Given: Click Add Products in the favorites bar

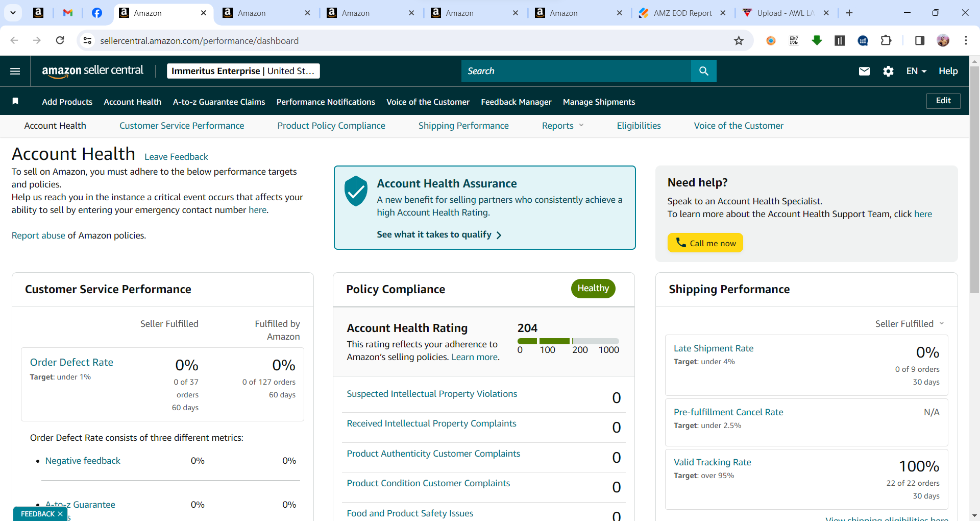Looking at the screenshot, I should click(x=67, y=102).
